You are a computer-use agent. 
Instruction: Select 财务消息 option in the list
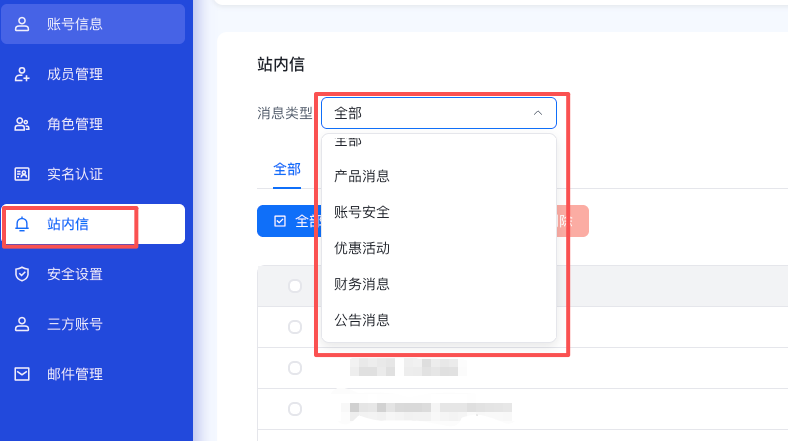coord(362,284)
